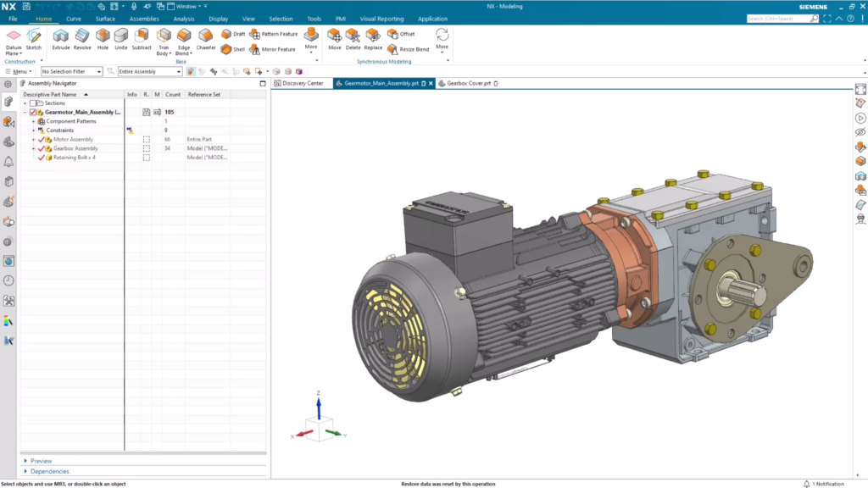The width and height of the screenshot is (868, 488).
Task: Click the play icon in right toolbar
Action: (x=860, y=118)
